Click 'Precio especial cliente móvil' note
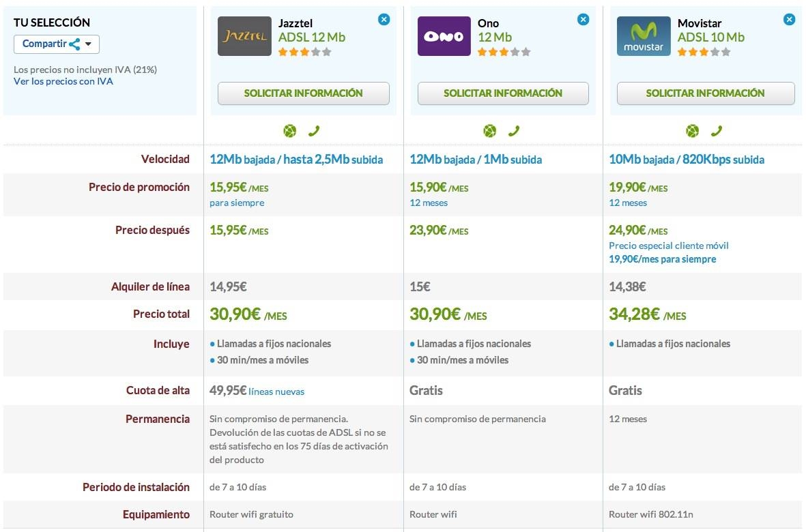806x532 pixels. click(x=669, y=246)
